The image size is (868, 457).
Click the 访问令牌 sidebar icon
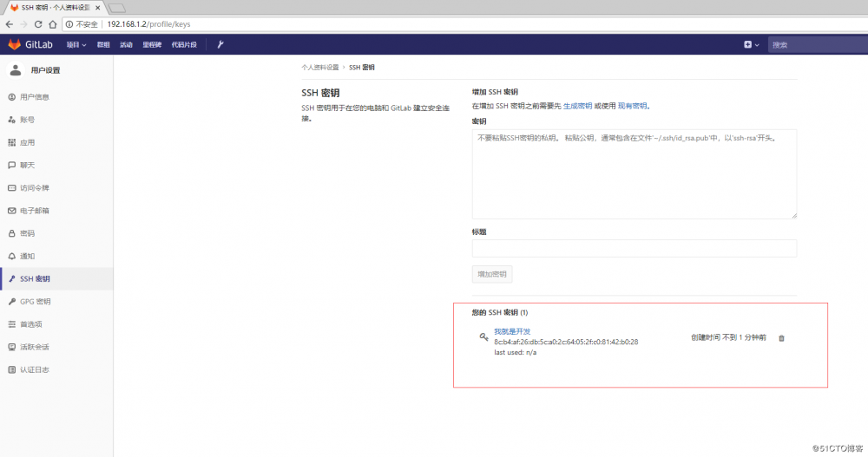(x=11, y=188)
